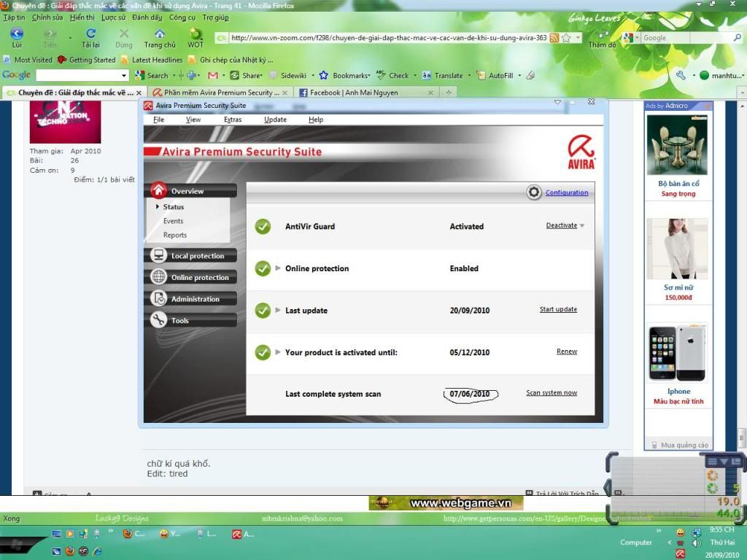
Task: Open the Overview section in Avira sidebar
Action: (x=190, y=190)
